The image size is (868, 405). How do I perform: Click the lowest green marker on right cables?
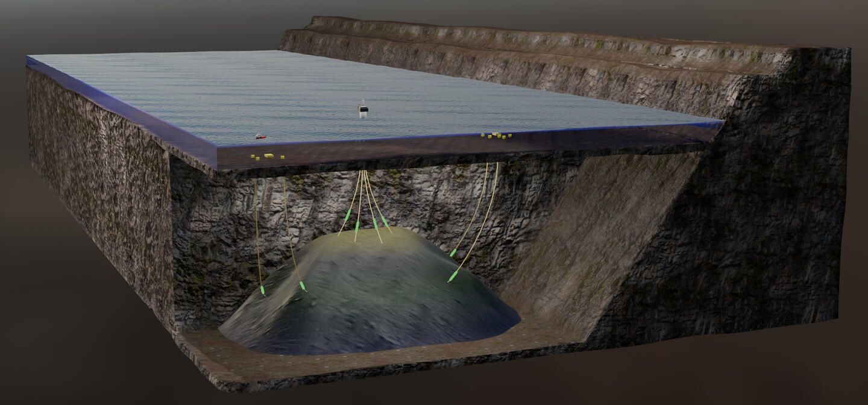pyautogui.click(x=453, y=276)
